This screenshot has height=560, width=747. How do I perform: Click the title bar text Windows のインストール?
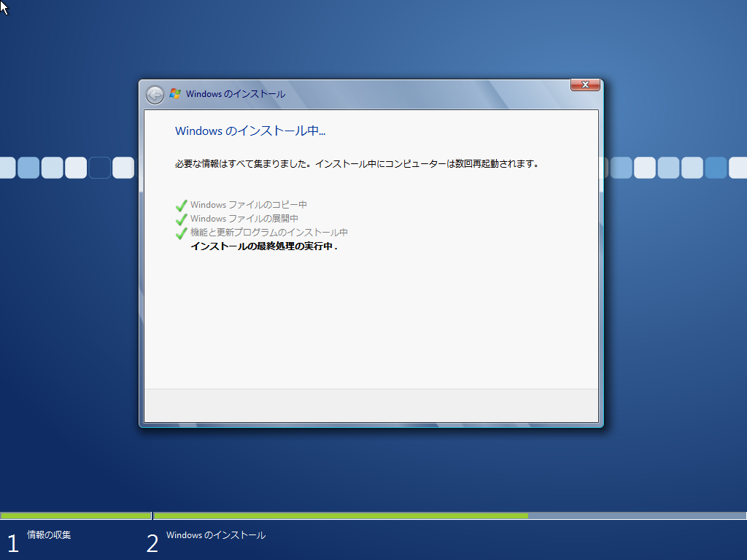(236, 94)
